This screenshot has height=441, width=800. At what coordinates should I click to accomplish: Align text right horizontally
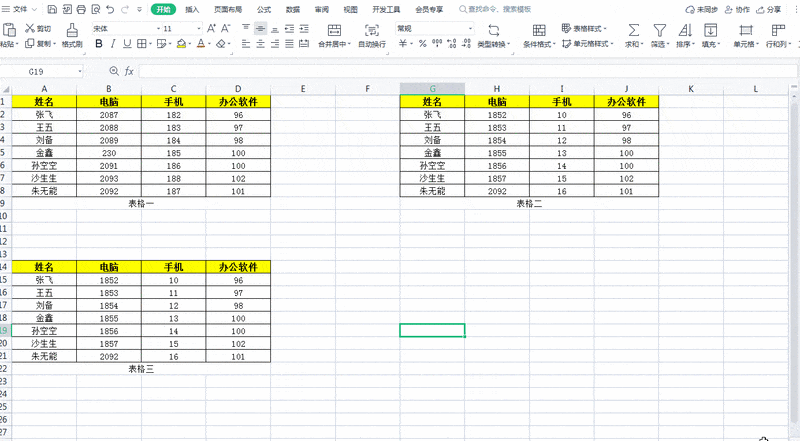[275, 44]
